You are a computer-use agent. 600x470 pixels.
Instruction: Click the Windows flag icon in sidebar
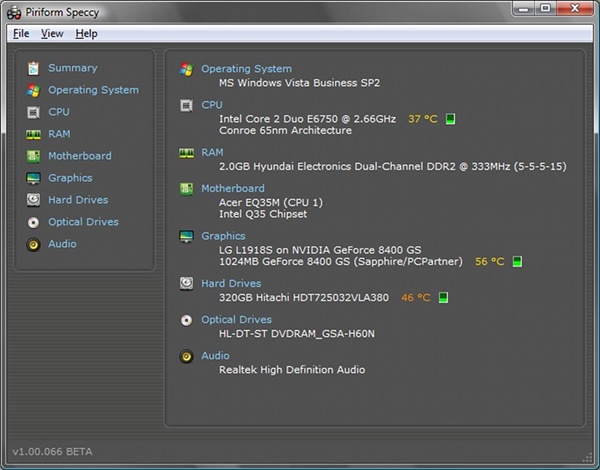pyautogui.click(x=33, y=90)
